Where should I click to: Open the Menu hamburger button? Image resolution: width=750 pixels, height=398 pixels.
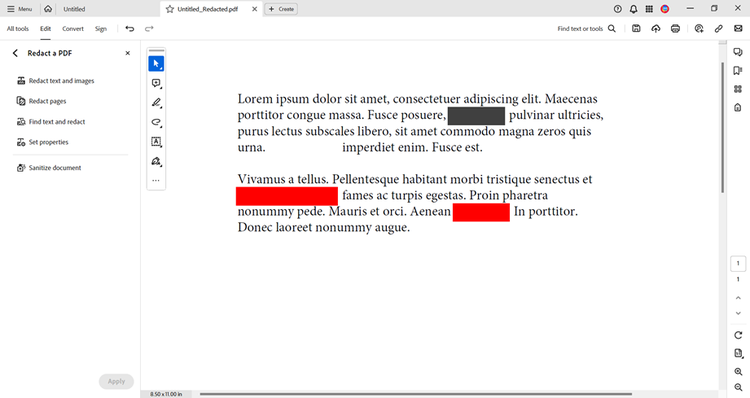(19, 9)
